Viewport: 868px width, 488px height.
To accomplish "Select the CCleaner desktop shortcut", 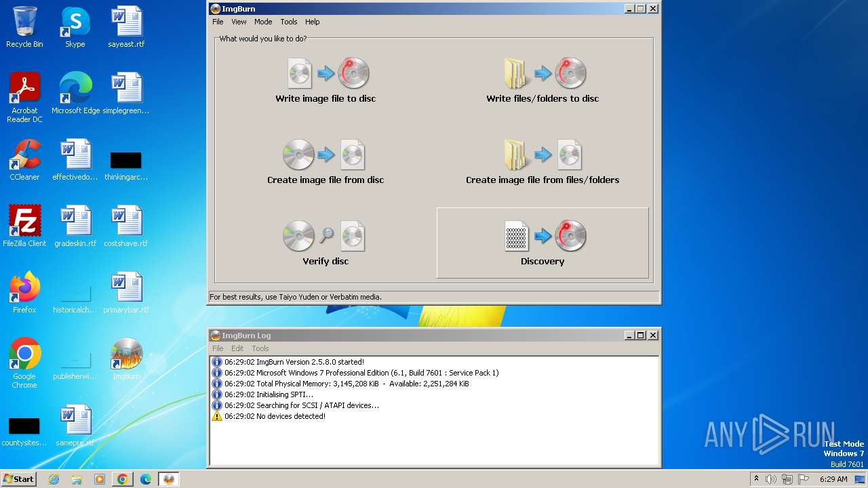I will point(24,160).
